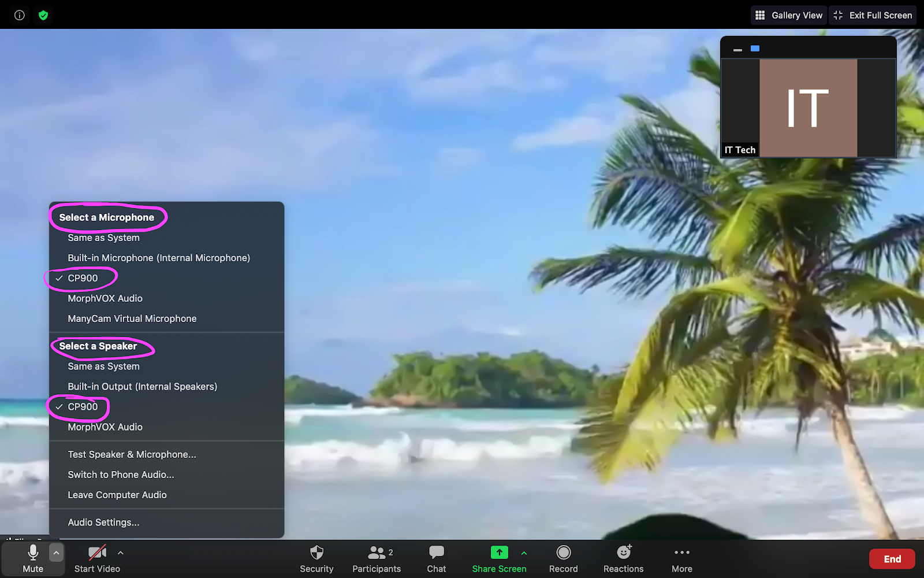The width and height of the screenshot is (924, 578).
Task: Open audio options caret next to Mute
Action: point(56,553)
